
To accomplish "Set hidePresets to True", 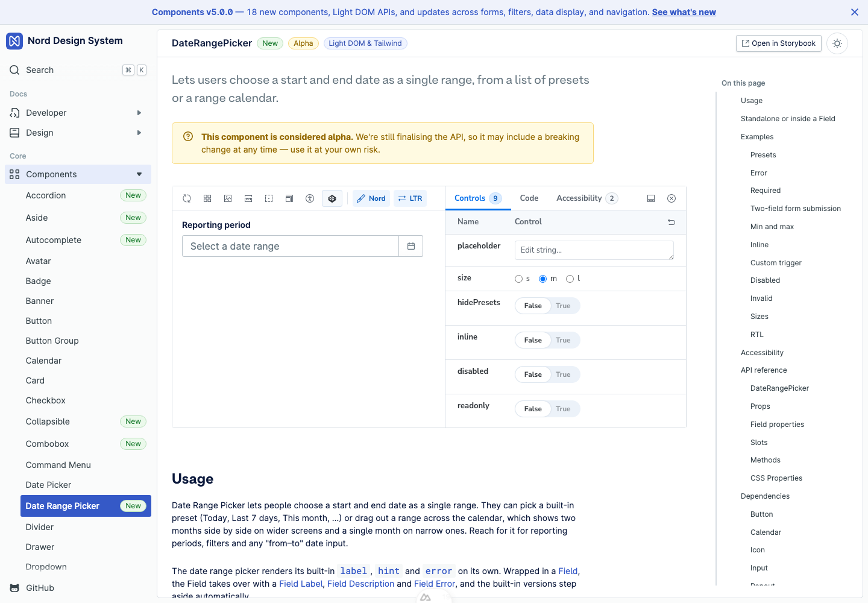I will coord(563,306).
